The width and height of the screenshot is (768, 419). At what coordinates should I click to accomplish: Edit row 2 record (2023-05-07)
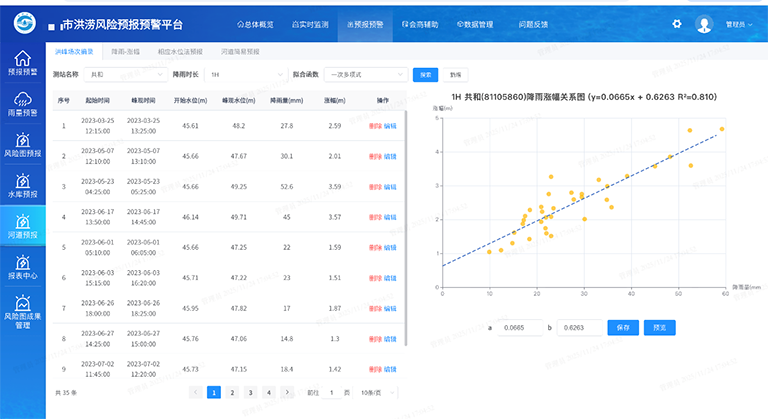click(x=390, y=156)
